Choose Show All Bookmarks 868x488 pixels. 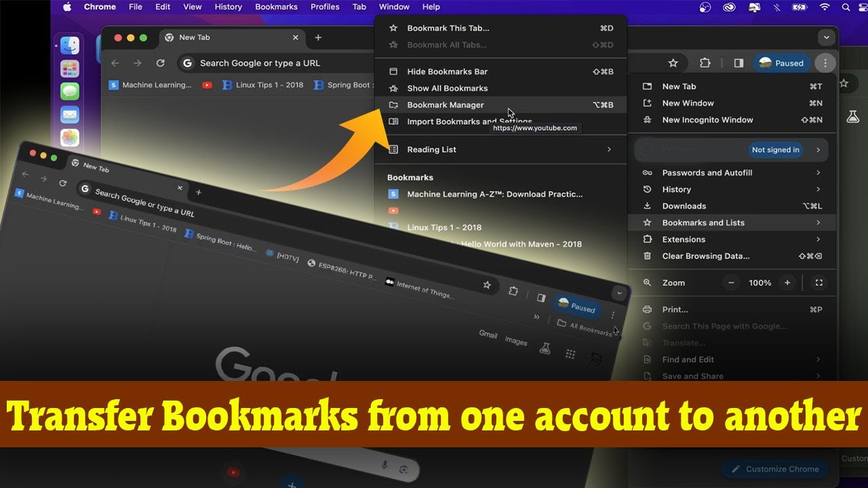pyautogui.click(x=500, y=88)
